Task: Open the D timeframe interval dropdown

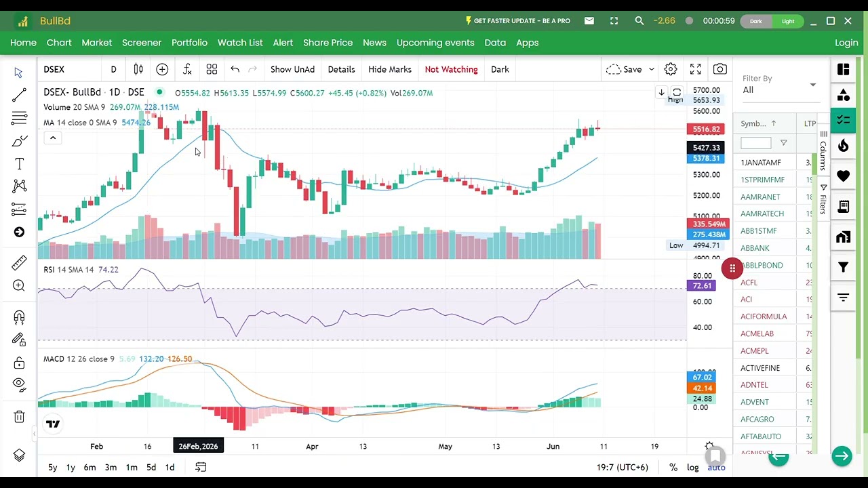Action: pyautogui.click(x=113, y=69)
